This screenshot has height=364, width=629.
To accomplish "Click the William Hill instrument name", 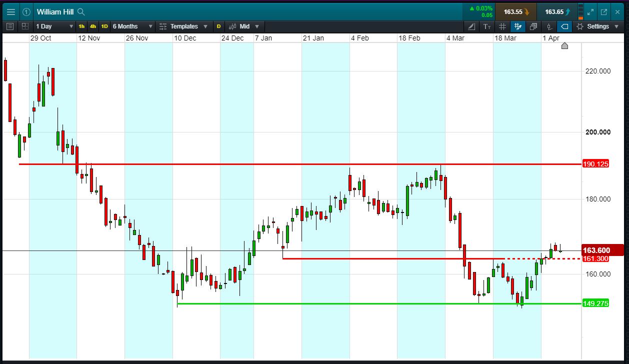I will 55,12.
